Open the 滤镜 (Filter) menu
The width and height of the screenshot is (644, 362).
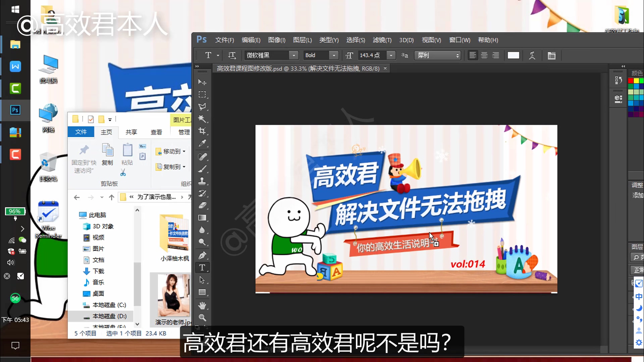click(382, 40)
